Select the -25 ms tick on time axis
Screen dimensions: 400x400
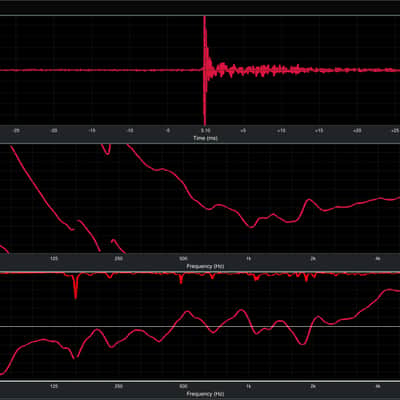(16, 131)
